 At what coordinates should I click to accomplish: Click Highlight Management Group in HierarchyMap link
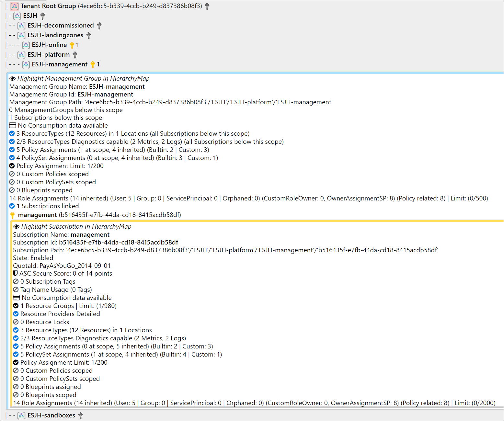pyautogui.click(x=84, y=78)
